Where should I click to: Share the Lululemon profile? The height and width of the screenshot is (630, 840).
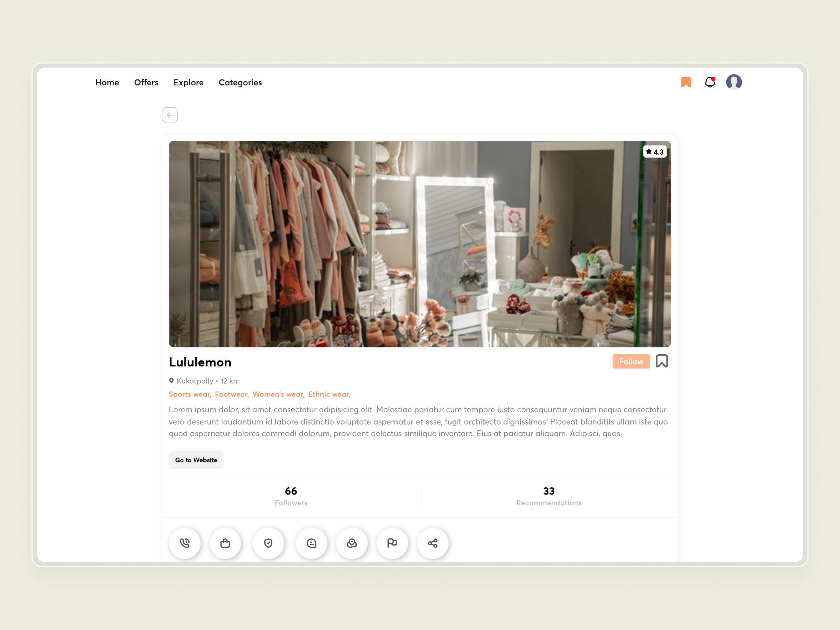433,543
